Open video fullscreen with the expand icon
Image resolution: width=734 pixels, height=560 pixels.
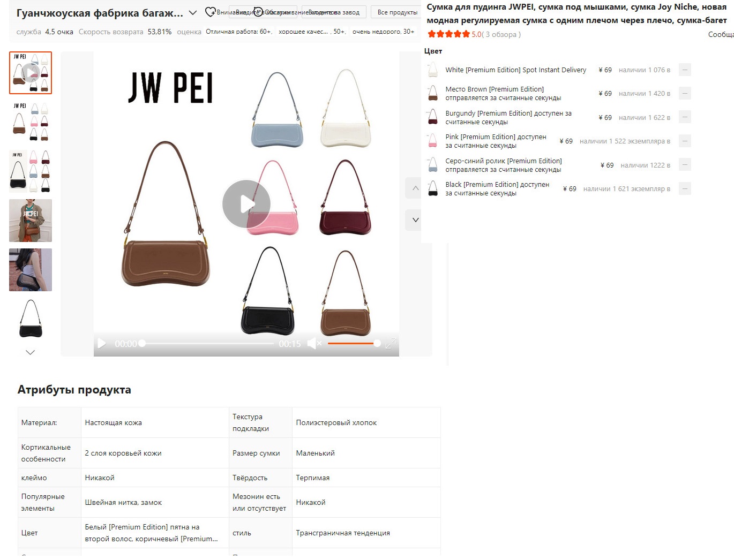pyautogui.click(x=391, y=343)
